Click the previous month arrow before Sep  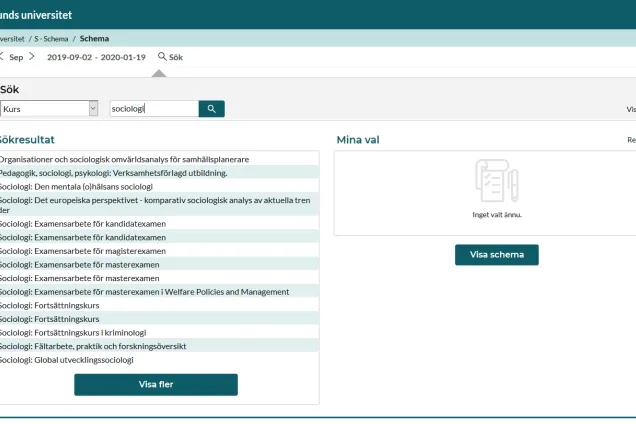2,56
